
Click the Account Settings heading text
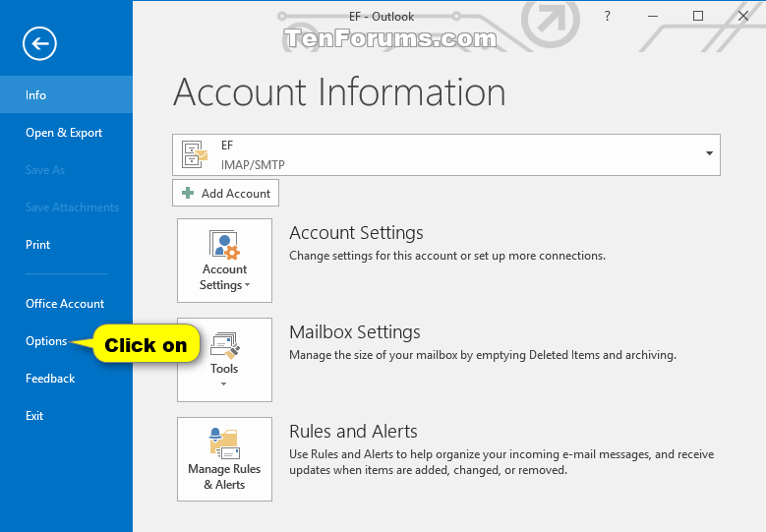pyautogui.click(x=356, y=233)
